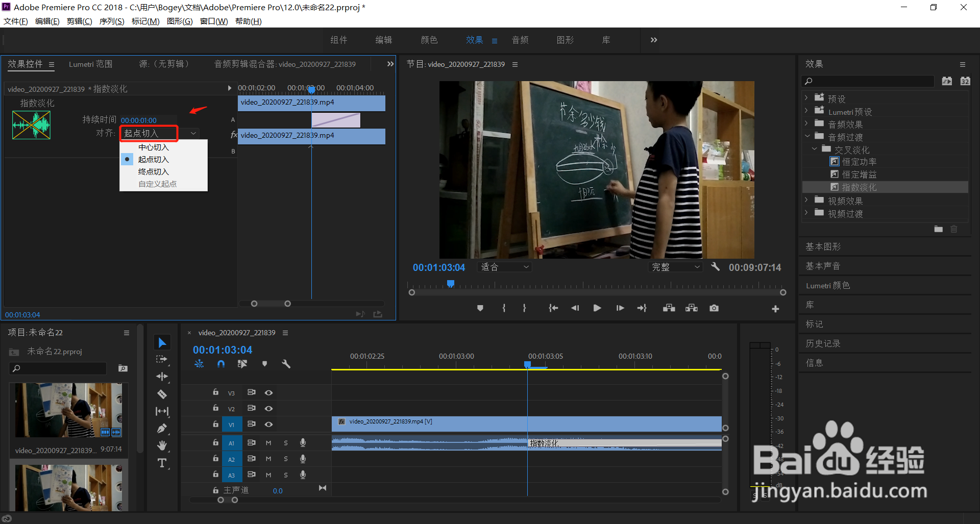Select the Selection arrow tool
Viewport: 980px width, 524px height.
162,342
